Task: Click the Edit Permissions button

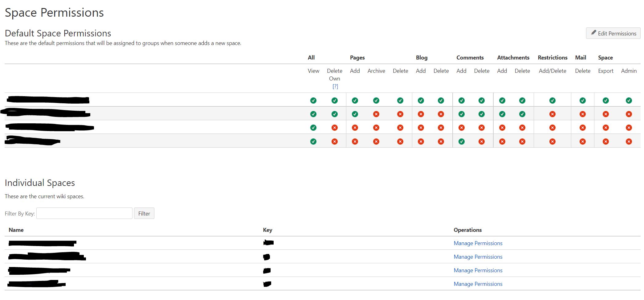Action: pyautogui.click(x=613, y=33)
